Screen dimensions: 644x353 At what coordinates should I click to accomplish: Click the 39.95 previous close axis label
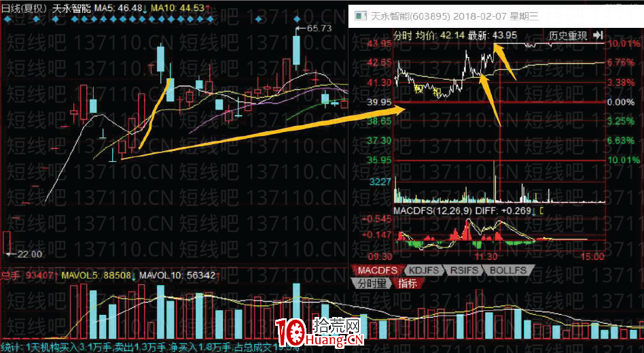click(379, 102)
